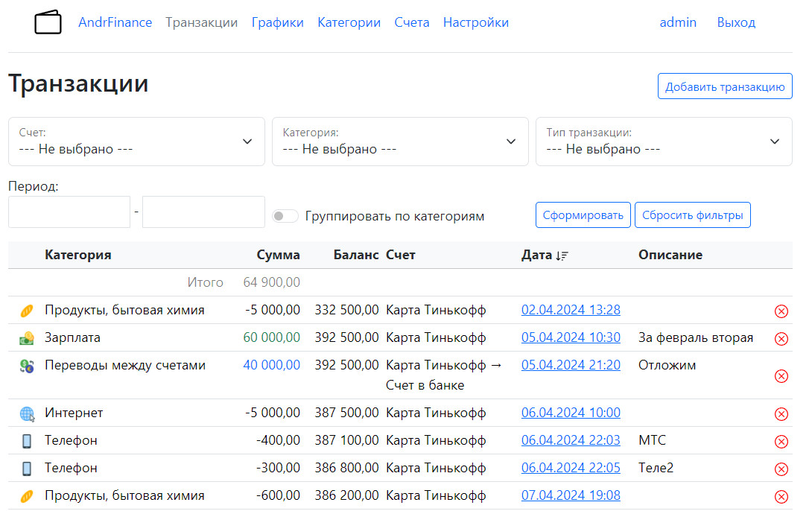Click the description Отложим
Image resolution: width=812 pixels, height=511 pixels.
667,365
